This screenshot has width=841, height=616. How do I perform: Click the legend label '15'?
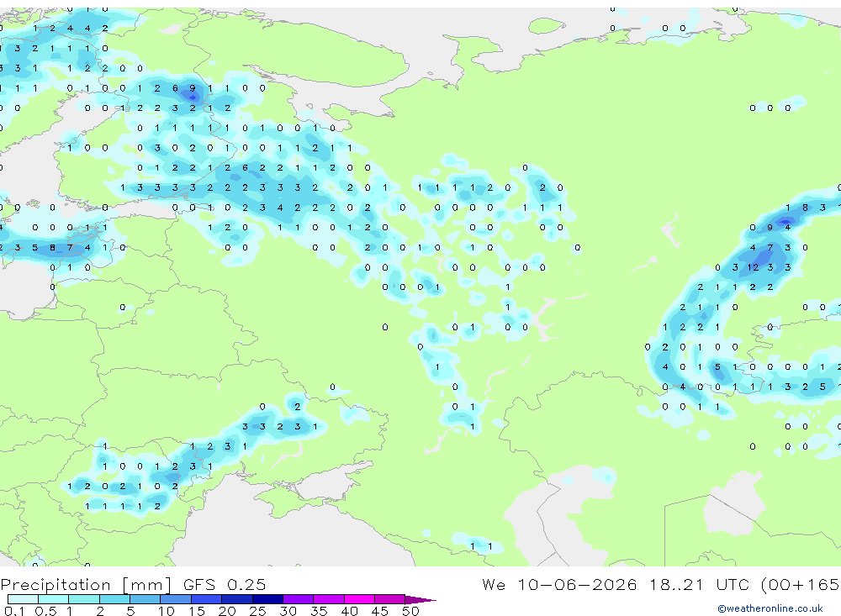tap(197, 611)
